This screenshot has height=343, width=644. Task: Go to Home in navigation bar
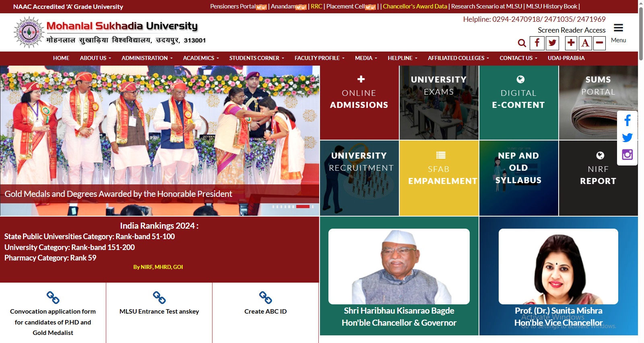(61, 58)
